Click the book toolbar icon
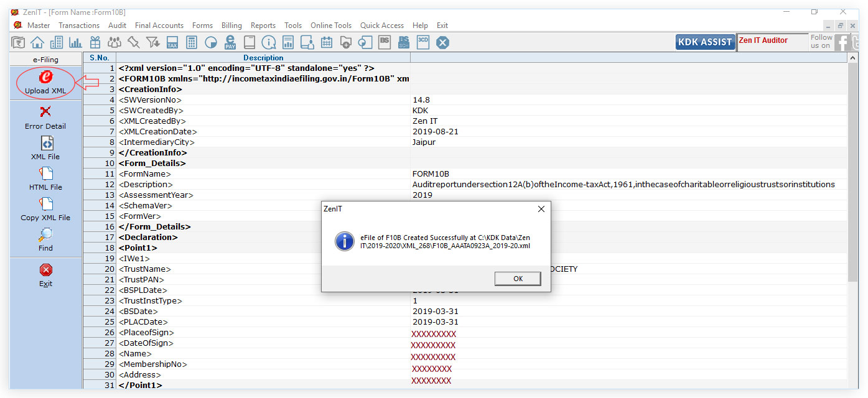Screen dimensions: 868x398 [x=250, y=42]
